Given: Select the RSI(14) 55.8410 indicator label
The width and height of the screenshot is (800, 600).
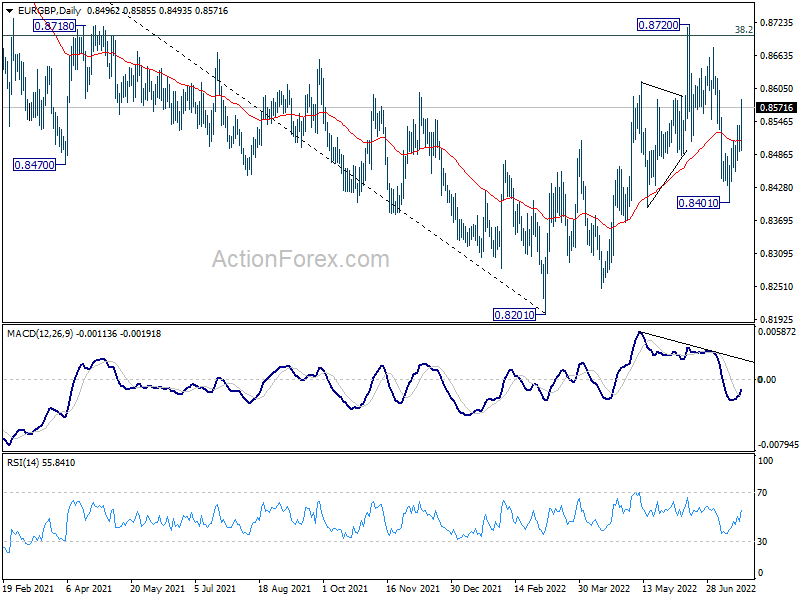Looking at the screenshot, I should click(x=41, y=463).
